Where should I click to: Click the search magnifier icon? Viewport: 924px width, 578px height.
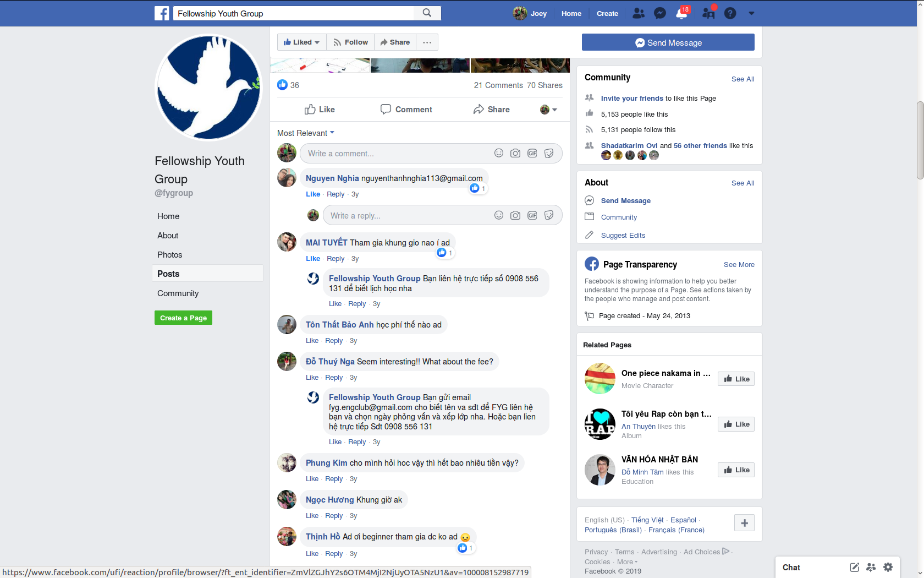427,13
